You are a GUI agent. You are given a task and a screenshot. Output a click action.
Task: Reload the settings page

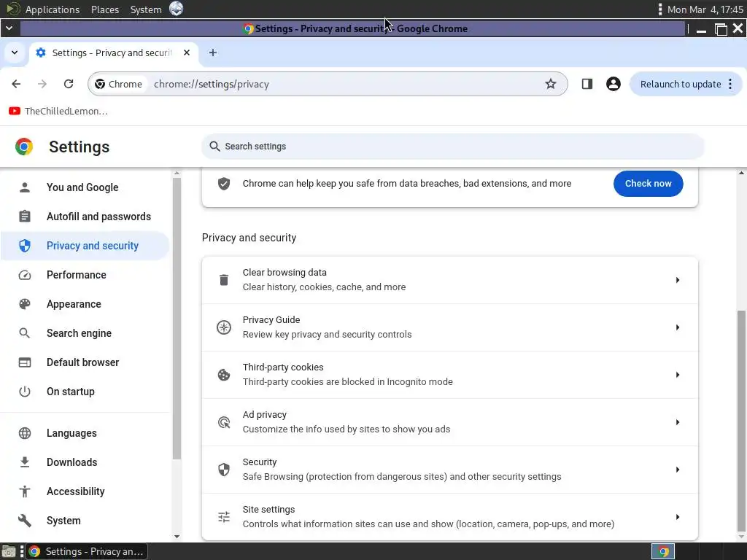[69, 84]
